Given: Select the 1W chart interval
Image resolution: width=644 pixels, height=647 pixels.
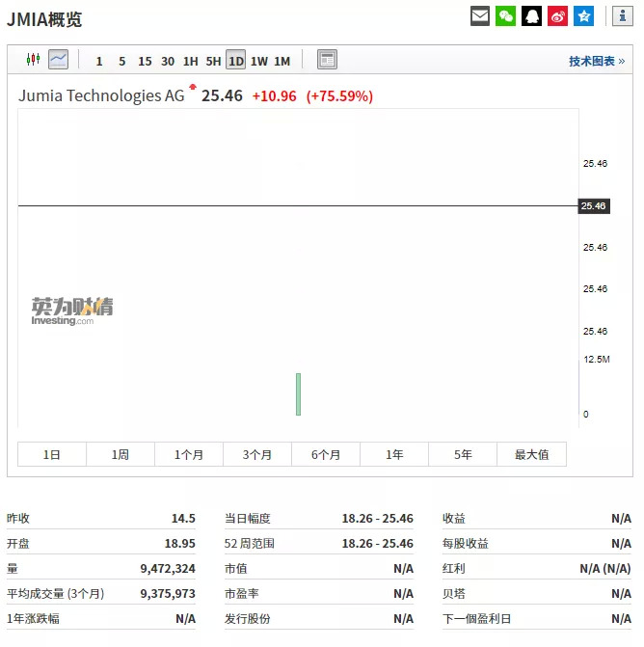Looking at the screenshot, I should coord(259,62).
